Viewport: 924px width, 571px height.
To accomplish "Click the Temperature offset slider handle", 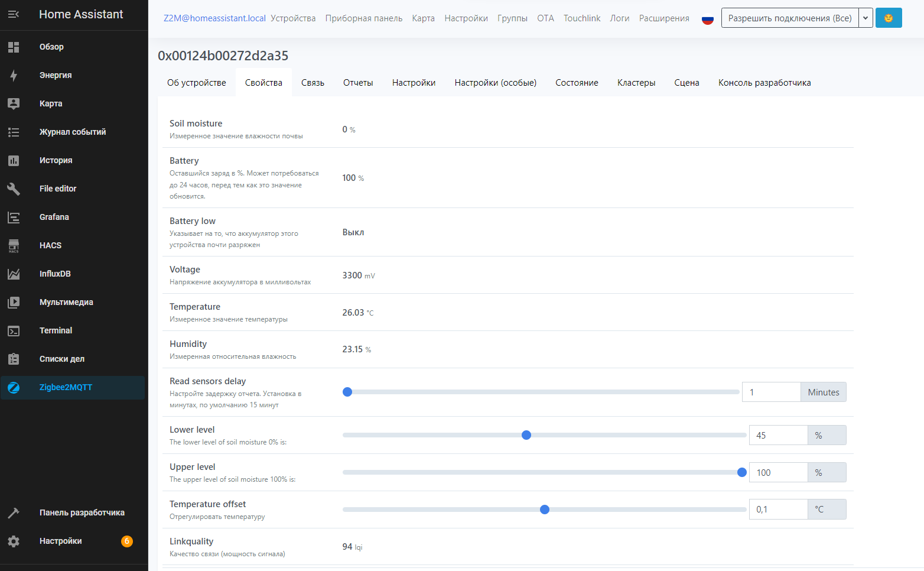I will point(545,510).
